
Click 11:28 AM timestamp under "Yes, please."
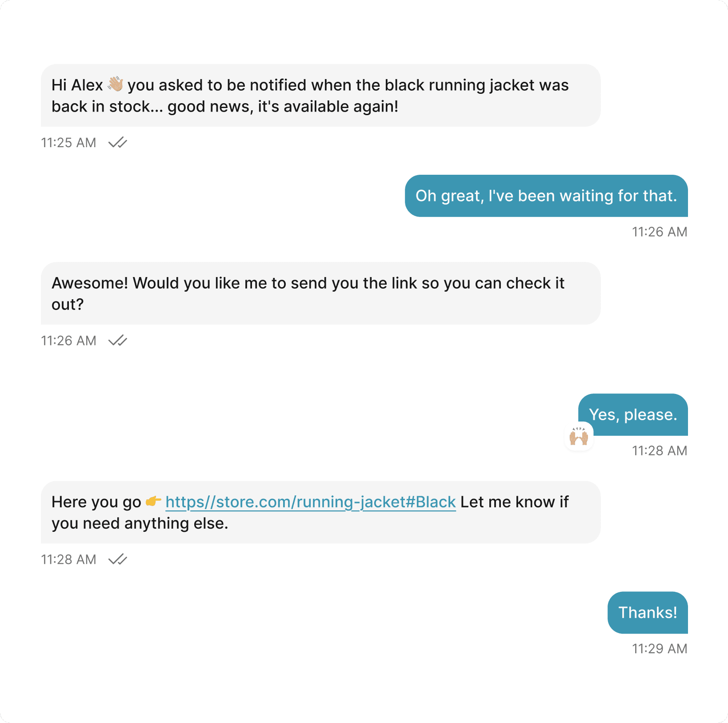(x=660, y=451)
